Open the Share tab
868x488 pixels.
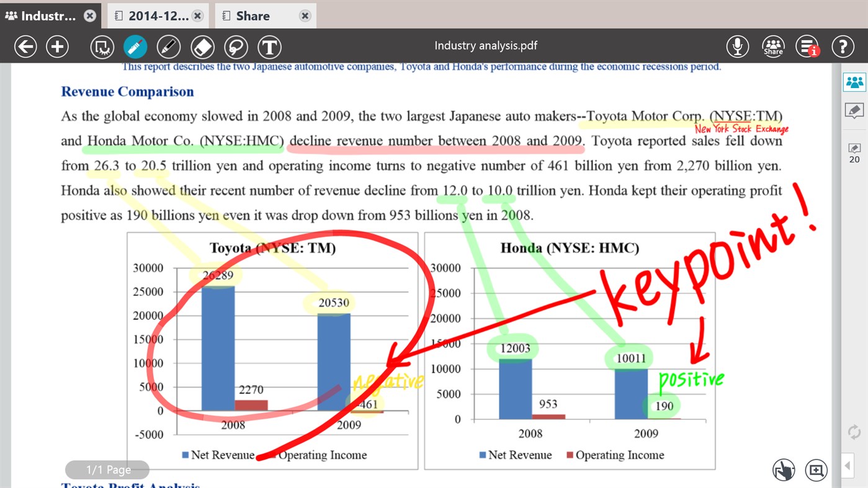[x=251, y=16]
